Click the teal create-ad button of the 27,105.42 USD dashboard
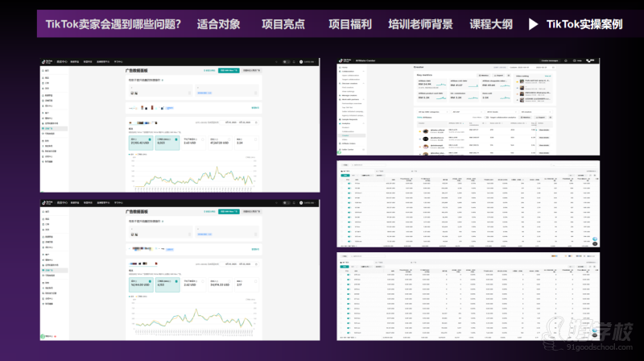The width and height of the screenshot is (644, 361). (x=229, y=70)
